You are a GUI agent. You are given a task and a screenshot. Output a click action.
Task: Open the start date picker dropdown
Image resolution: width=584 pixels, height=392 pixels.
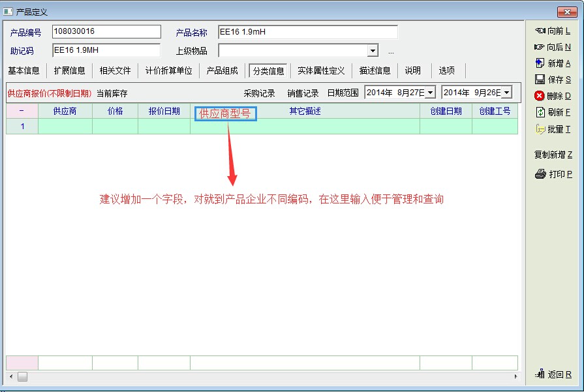click(430, 93)
